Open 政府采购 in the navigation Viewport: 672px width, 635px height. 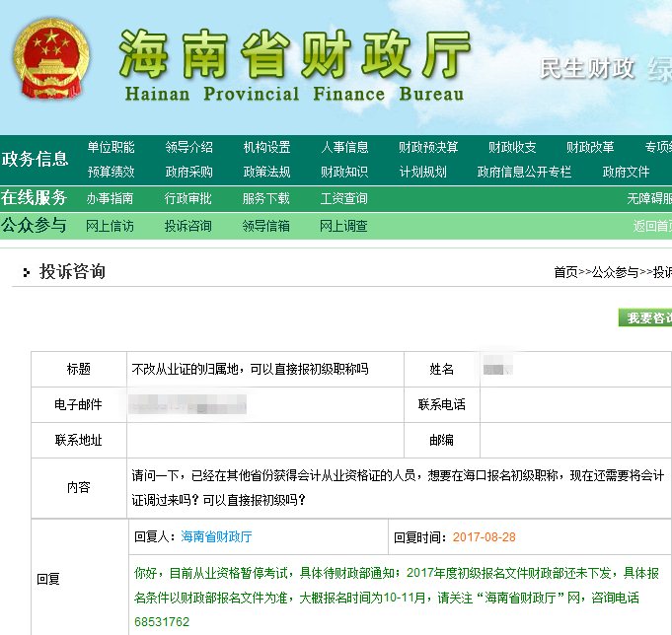[188, 172]
